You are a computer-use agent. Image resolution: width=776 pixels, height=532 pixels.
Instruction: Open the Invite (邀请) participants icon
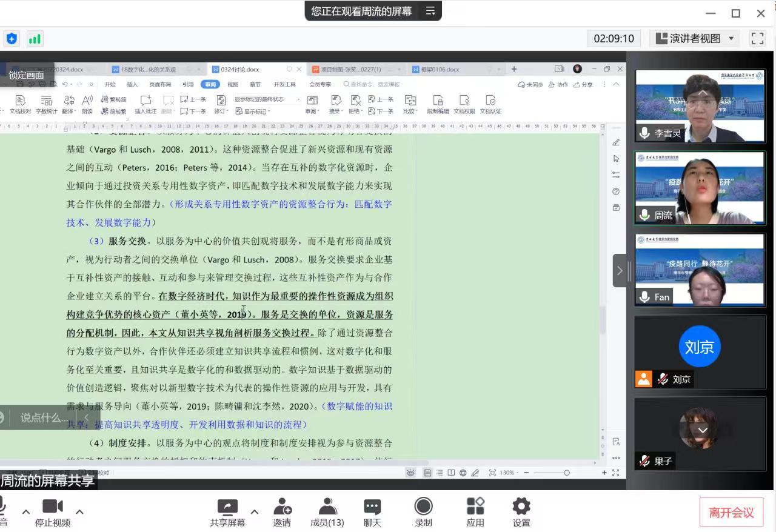[x=282, y=507]
